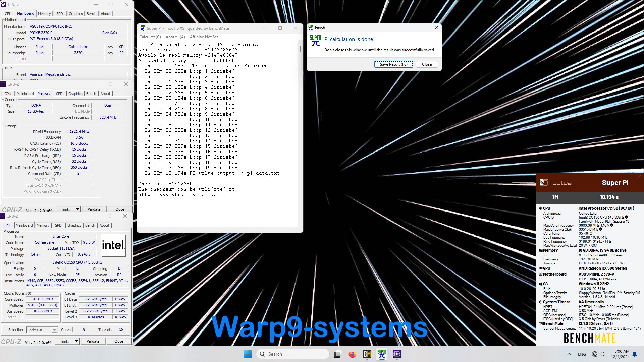This screenshot has height=362, width=644.
Task: Open notifications bell icon
Action: coord(634,354)
